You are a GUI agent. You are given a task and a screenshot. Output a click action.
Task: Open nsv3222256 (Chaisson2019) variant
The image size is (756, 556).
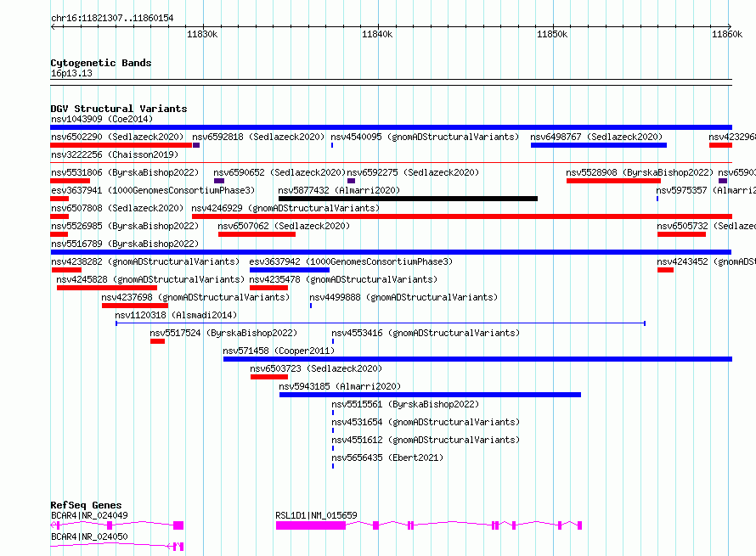click(115, 154)
